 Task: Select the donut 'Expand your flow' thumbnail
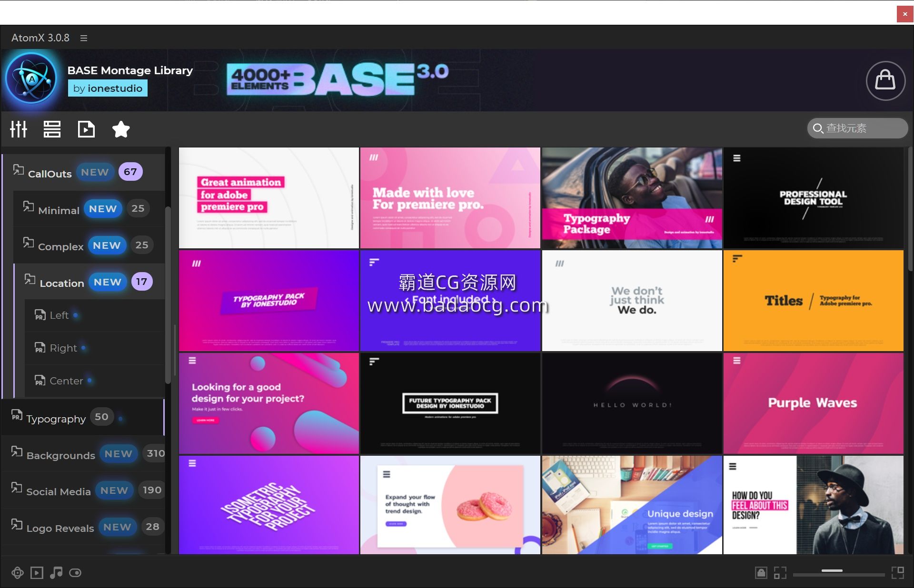click(450, 505)
